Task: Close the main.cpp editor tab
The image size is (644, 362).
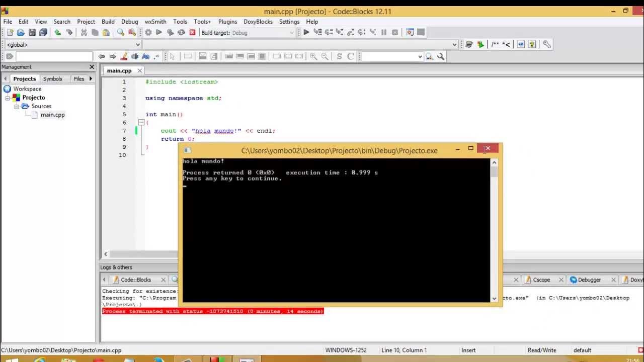Action: (x=139, y=71)
